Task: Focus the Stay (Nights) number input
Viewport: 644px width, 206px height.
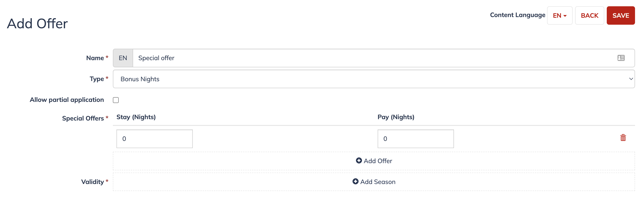Action: (x=155, y=139)
